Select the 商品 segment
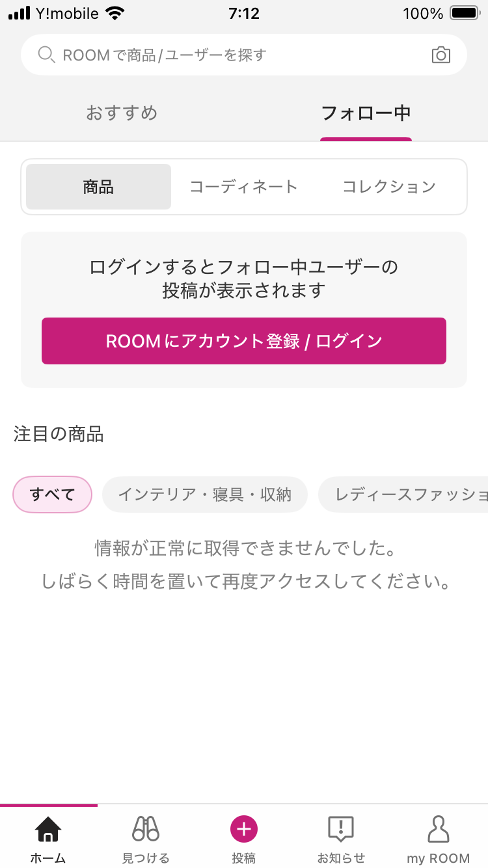Image resolution: width=488 pixels, height=868 pixels. tap(98, 187)
